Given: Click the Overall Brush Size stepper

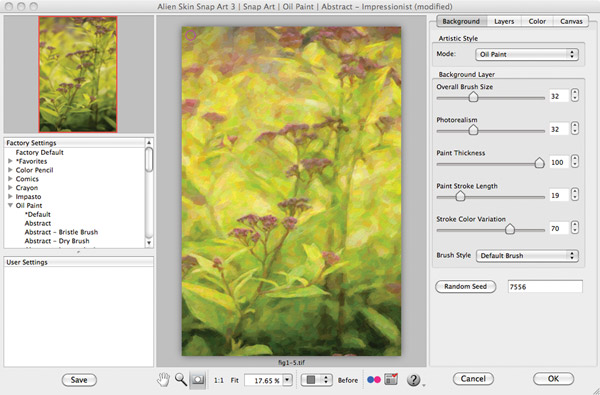Looking at the screenshot, I should (575, 95).
